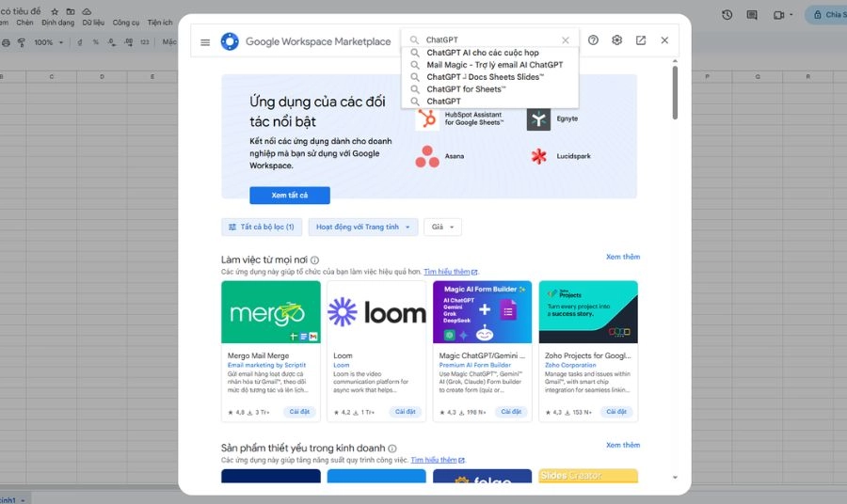The width and height of the screenshot is (847, 504).
Task: Close the Marketplace dialog
Action: (x=664, y=39)
